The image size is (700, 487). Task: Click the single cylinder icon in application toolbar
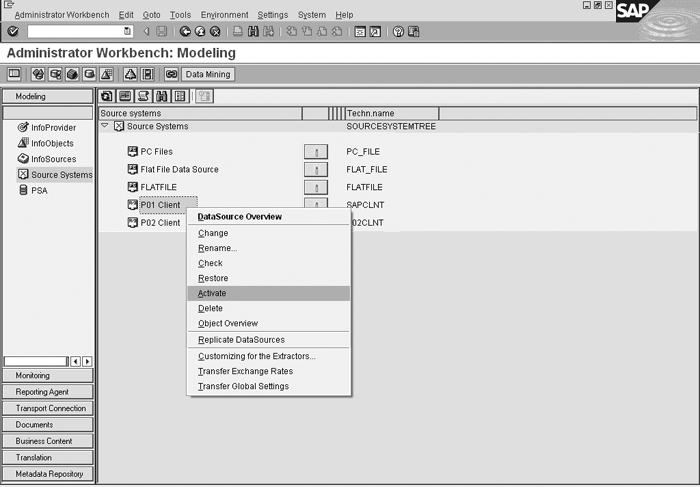(89, 74)
